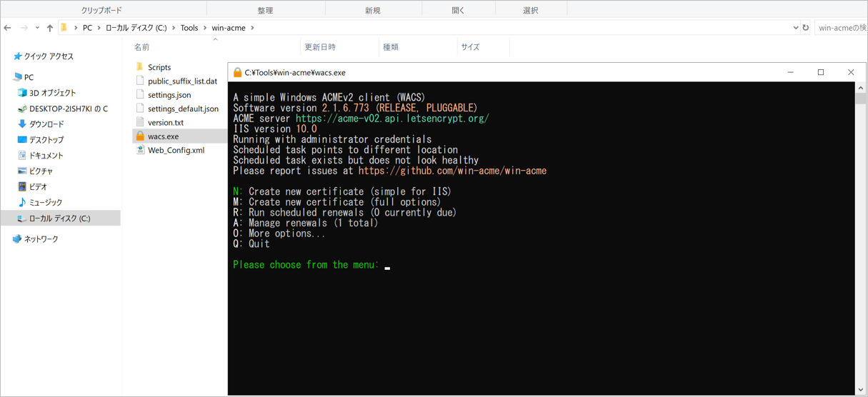This screenshot has height=397, width=868.
Task: Click the version.txt file icon
Action: click(140, 122)
